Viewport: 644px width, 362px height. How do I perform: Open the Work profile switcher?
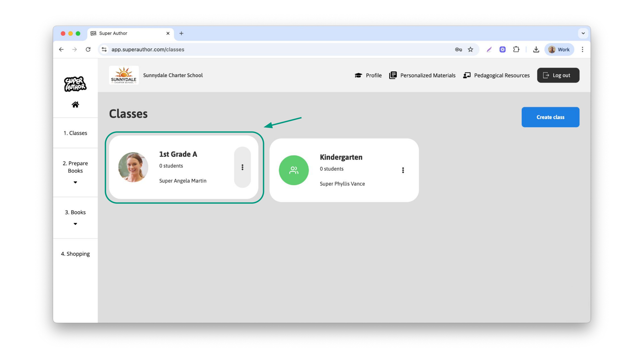(559, 50)
